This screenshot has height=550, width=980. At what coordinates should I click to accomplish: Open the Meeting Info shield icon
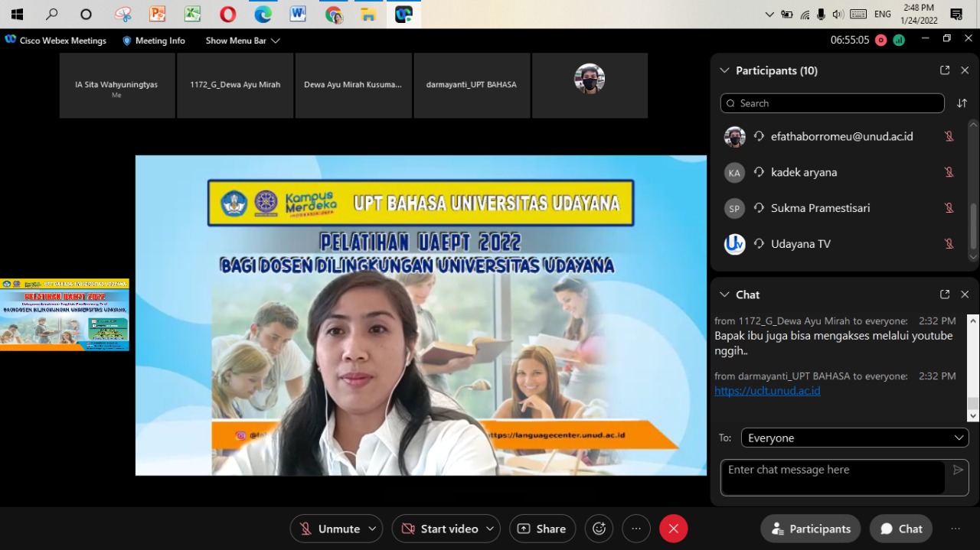click(x=127, y=41)
